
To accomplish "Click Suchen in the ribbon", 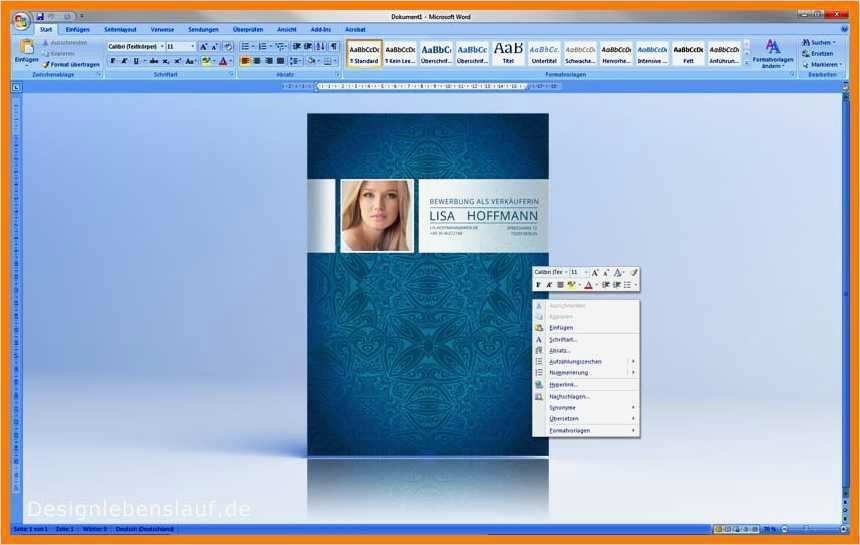I will (818, 43).
